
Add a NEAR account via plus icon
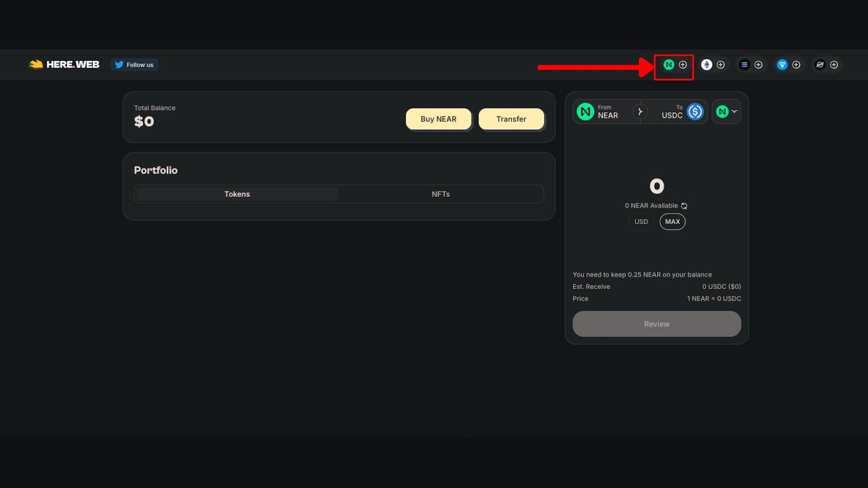coord(683,65)
